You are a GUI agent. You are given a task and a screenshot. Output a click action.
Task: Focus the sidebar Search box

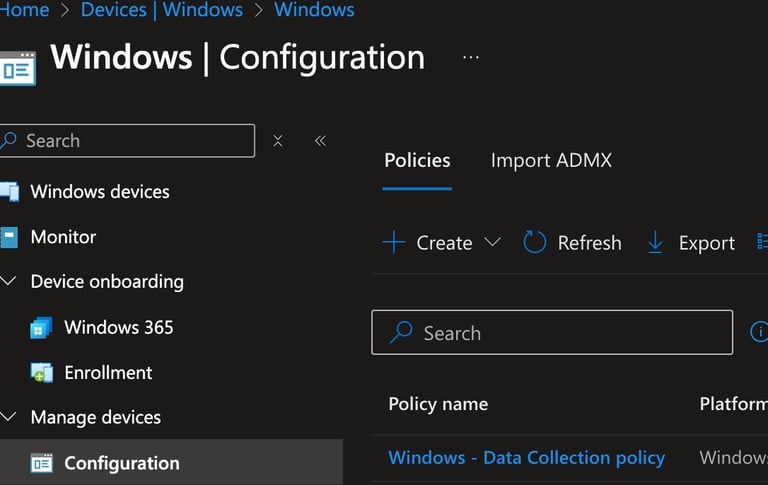pos(127,141)
